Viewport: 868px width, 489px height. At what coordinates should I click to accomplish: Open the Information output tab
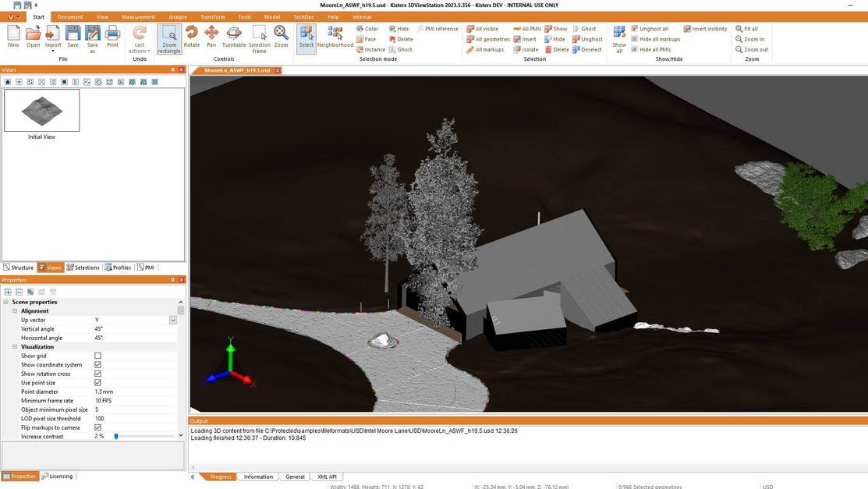[258, 477]
